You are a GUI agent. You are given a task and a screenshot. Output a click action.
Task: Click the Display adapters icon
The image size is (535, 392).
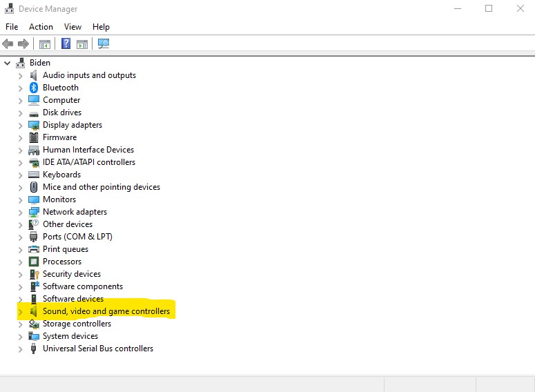coord(34,125)
